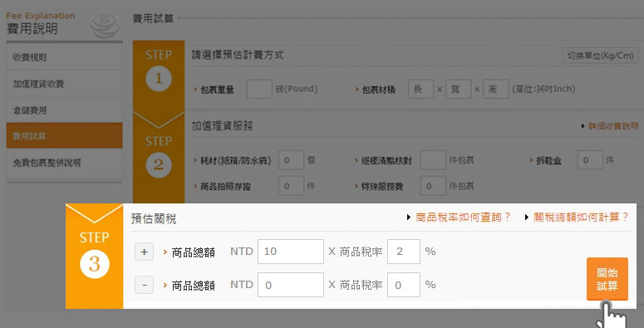Click the 包裹重量 pound input field

point(259,89)
